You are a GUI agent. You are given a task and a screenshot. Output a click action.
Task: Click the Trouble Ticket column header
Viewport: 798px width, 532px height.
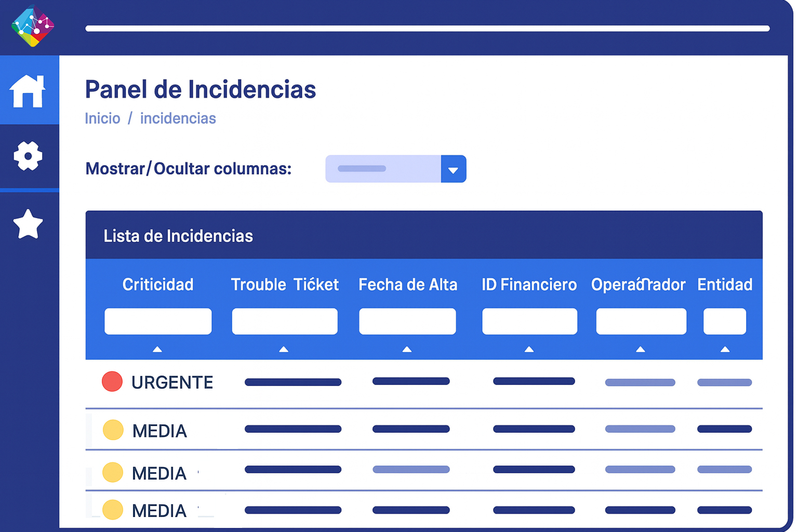(285, 284)
